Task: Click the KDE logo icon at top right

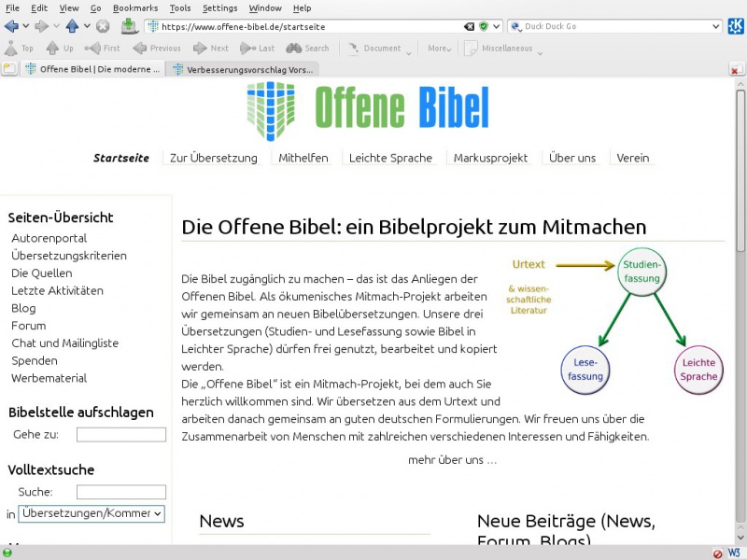Action: tap(735, 26)
